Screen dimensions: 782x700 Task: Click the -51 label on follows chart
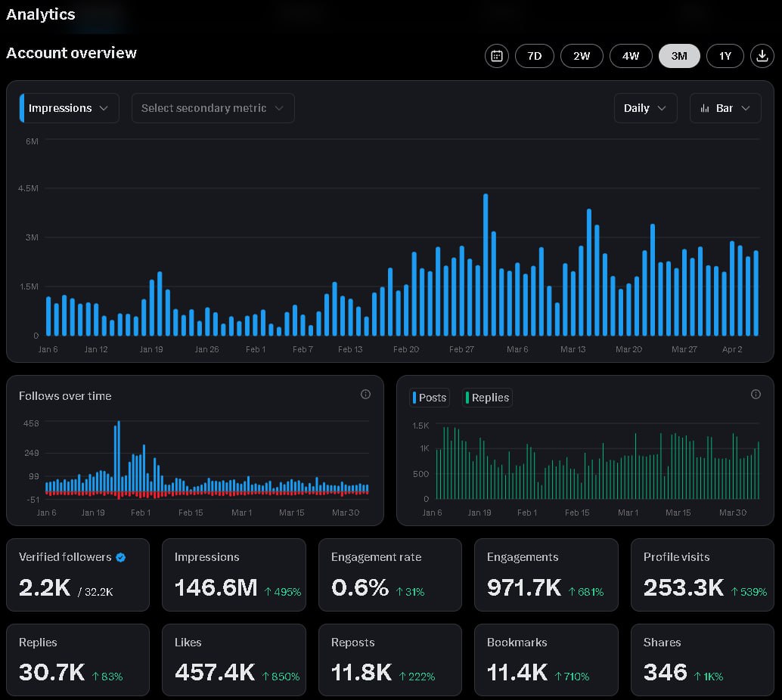(x=33, y=500)
